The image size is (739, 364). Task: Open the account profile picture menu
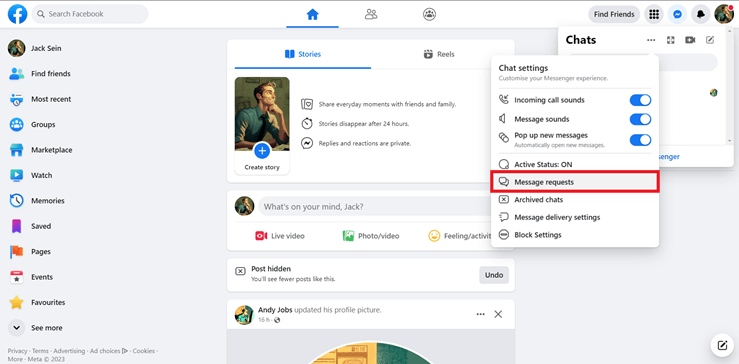[x=724, y=14]
